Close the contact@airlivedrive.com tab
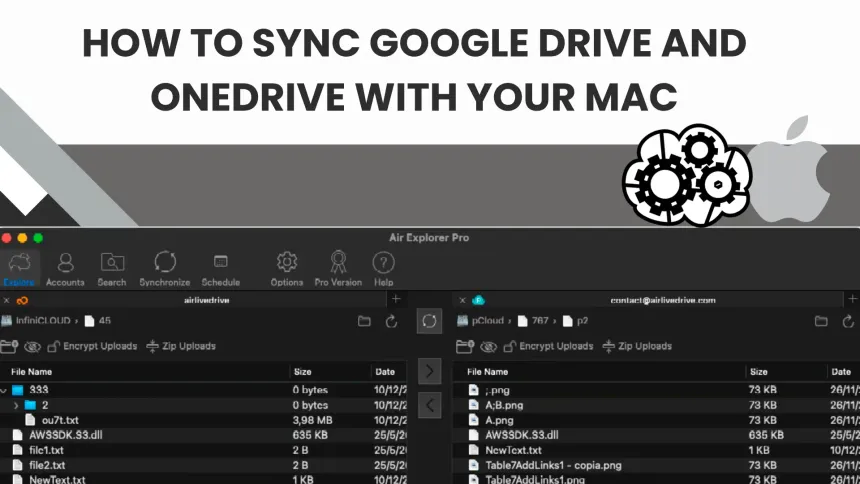 462,300
